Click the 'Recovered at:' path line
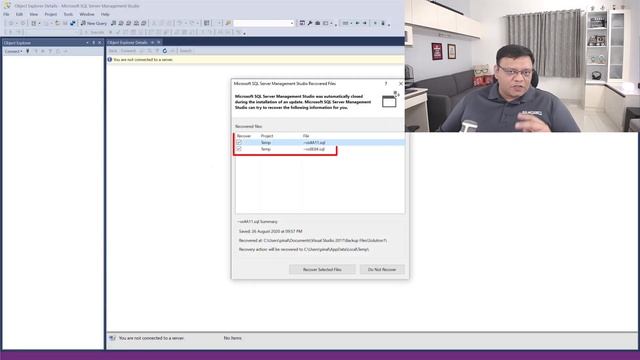This screenshot has width=640, height=360. pos(313,240)
